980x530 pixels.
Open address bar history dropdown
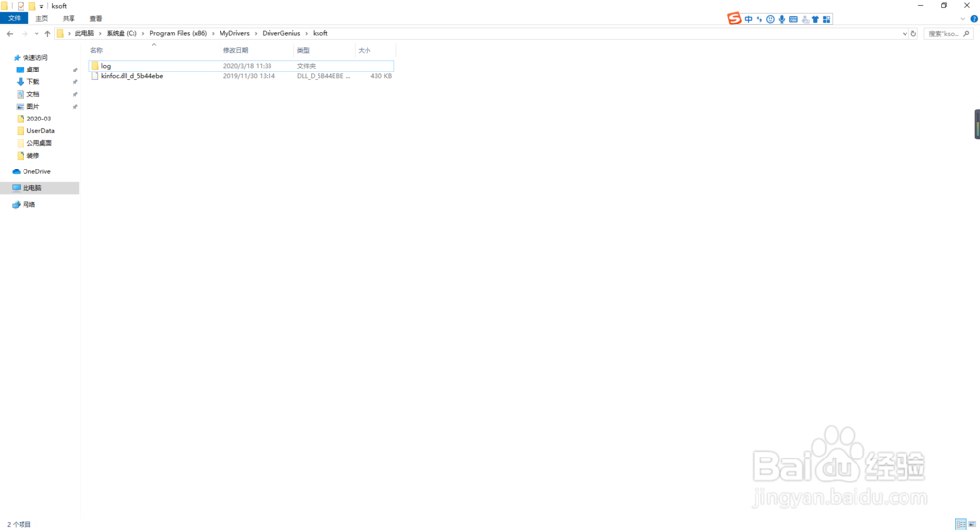pyautogui.click(x=905, y=33)
